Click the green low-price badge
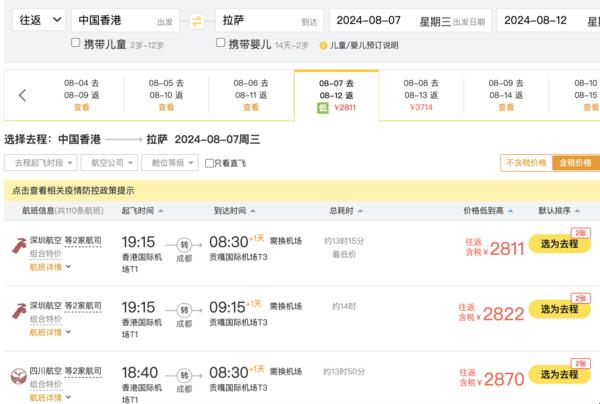600x404 pixels. tap(323, 108)
